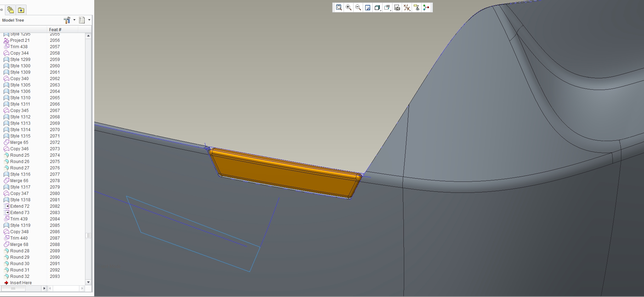Viewport: 644px width, 297px height.
Task: Click the Merge 65 feature icon
Action: tap(6, 142)
